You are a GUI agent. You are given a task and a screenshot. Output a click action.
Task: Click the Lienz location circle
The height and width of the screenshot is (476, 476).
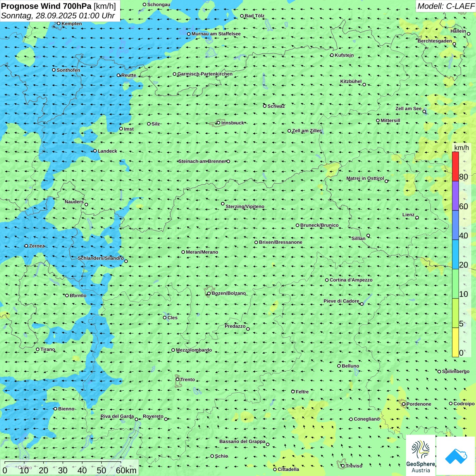click(417, 218)
